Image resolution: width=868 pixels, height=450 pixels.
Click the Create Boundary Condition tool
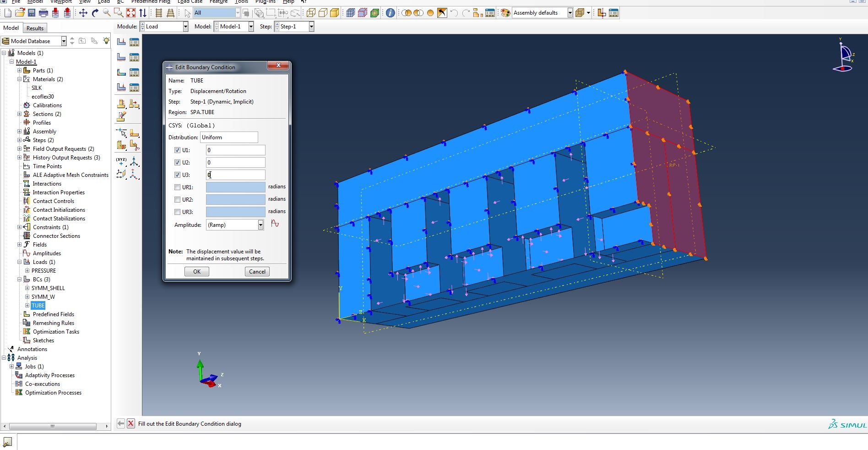coord(121,57)
